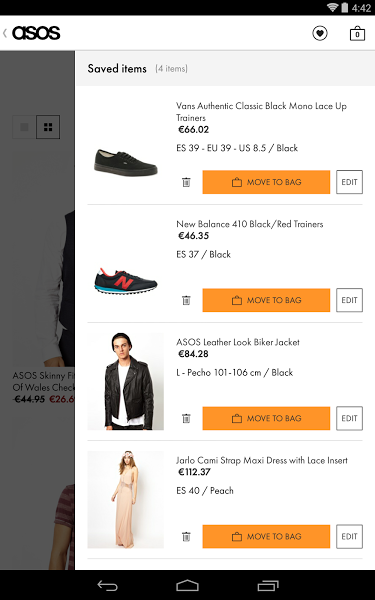375x600 pixels.
Task: Switch to single-column list view
Action: (x=24, y=127)
